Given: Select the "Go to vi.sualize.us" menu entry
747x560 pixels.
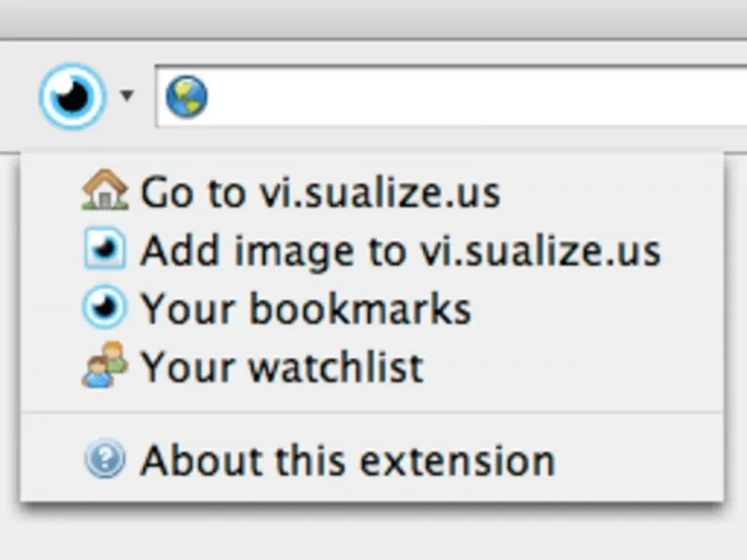Looking at the screenshot, I should tap(319, 193).
